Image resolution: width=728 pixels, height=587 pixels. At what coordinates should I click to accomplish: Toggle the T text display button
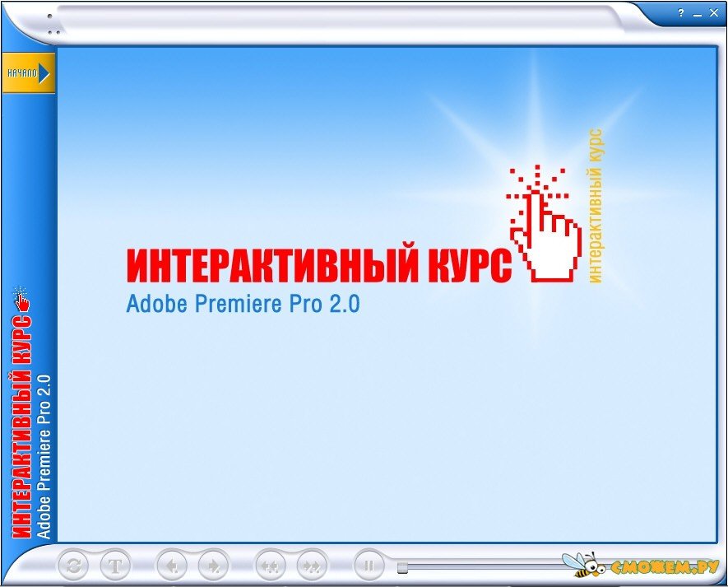115,566
